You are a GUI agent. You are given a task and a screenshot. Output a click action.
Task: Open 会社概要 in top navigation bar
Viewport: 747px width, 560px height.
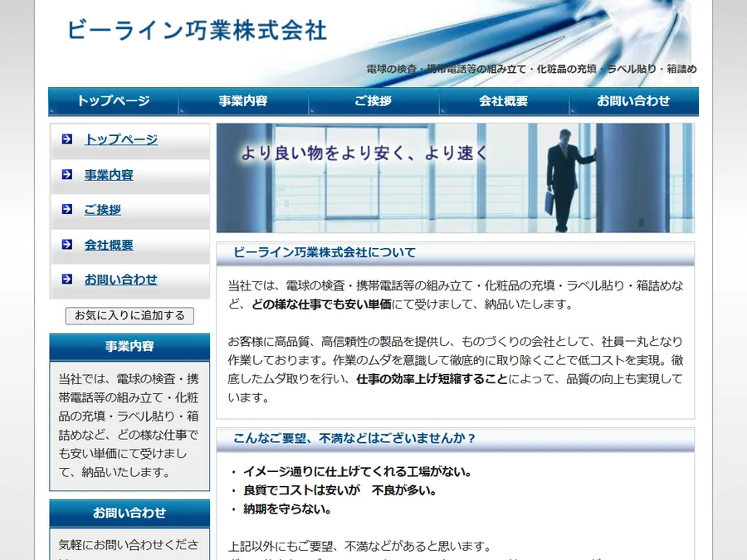(x=504, y=101)
